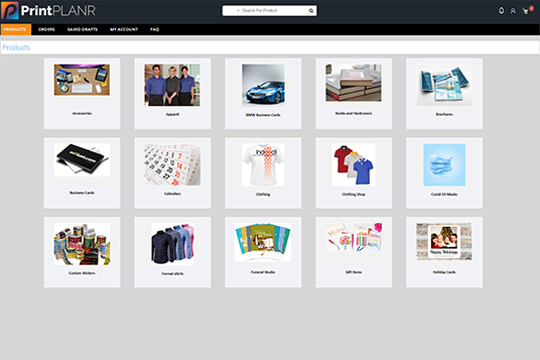Click the Formal Shirts label
The image size is (540, 360).
pyautogui.click(x=172, y=274)
